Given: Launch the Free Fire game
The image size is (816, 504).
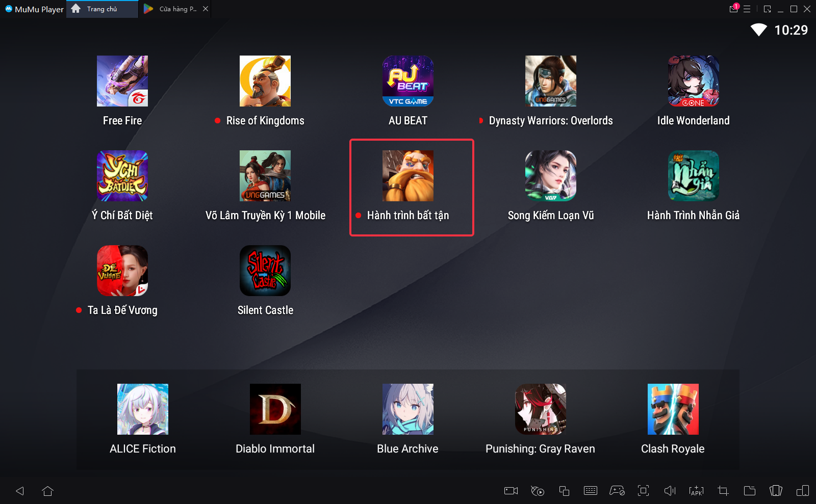Looking at the screenshot, I should click(122, 81).
